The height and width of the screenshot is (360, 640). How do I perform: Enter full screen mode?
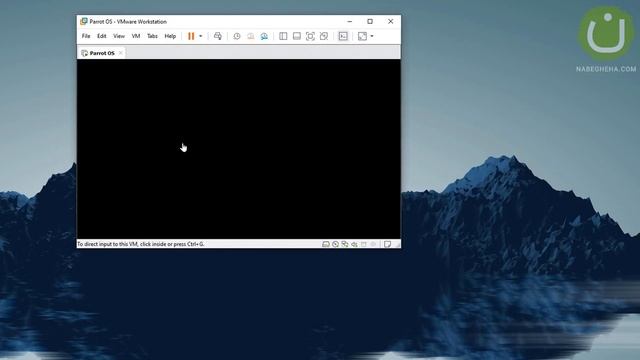(310, 36)
